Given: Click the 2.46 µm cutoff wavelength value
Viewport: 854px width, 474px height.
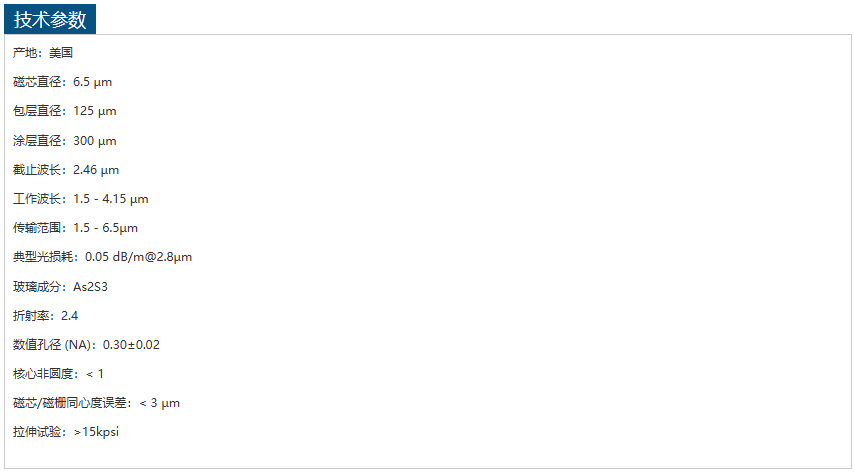Looking at the screenshot, I should pos(96,170).
